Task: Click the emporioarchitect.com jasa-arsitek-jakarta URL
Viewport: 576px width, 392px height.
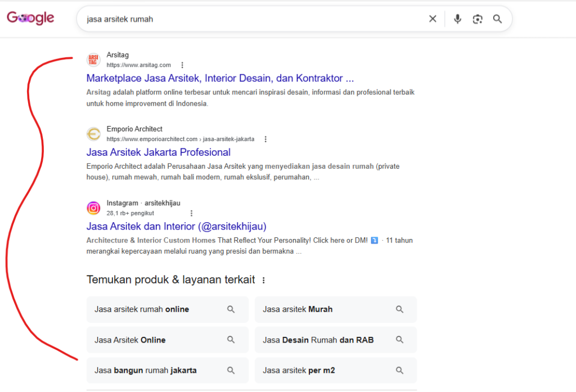Action: (x=181, y=139)
